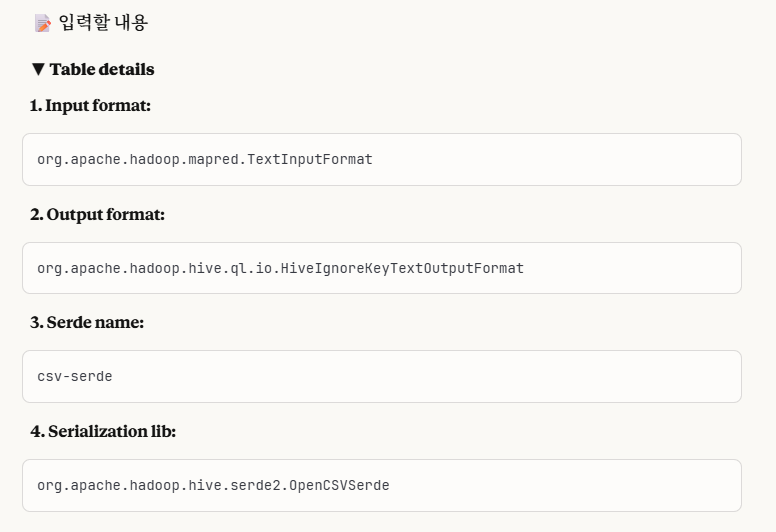Viewport: 776px width, 532px height.
Task: Collapse the Table details disclosure triangle
Action: click(x=38, y=70)
